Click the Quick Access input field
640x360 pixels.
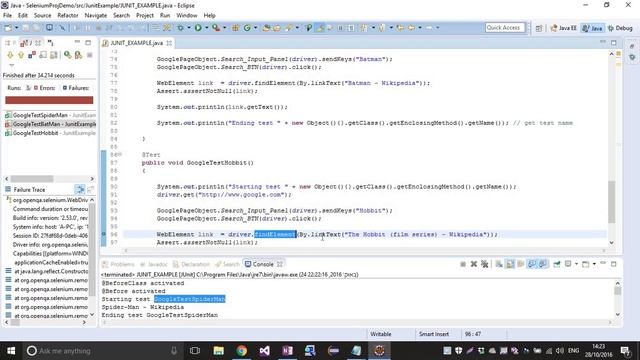pyautogui.click(x=505, y=28)
